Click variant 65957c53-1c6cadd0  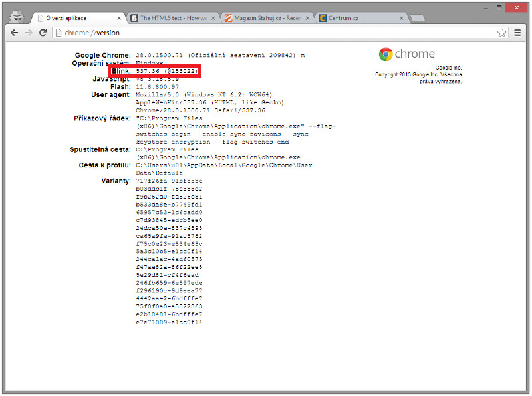click(169, 212)
